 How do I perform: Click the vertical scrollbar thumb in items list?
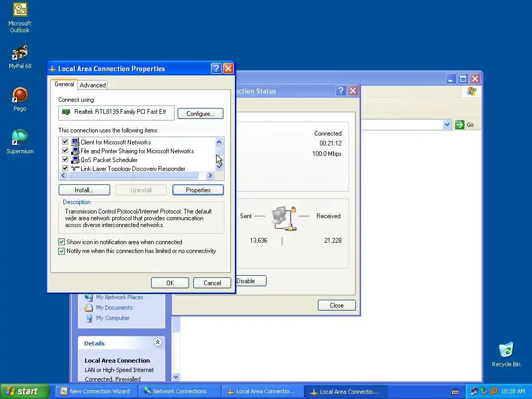(219, 151)
